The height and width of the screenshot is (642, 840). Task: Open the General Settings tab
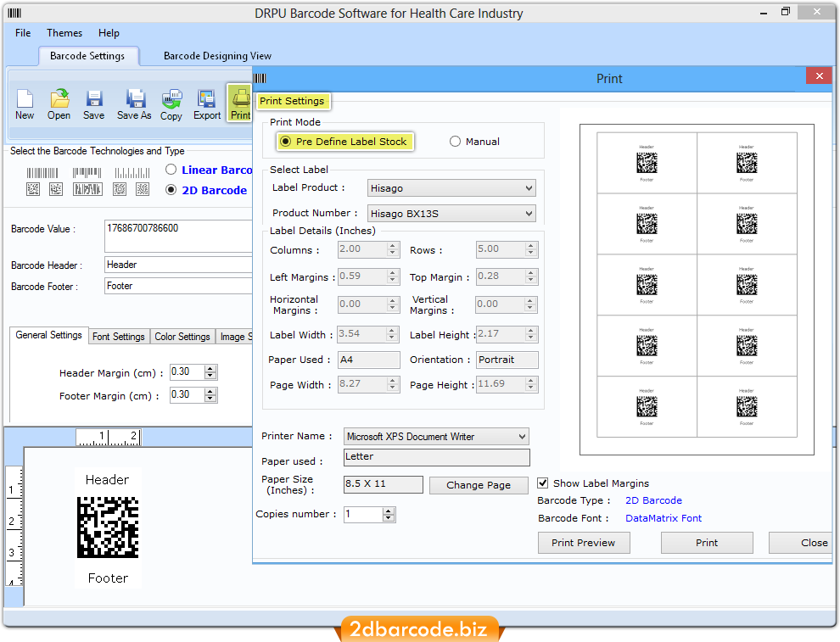click(48, 335)
